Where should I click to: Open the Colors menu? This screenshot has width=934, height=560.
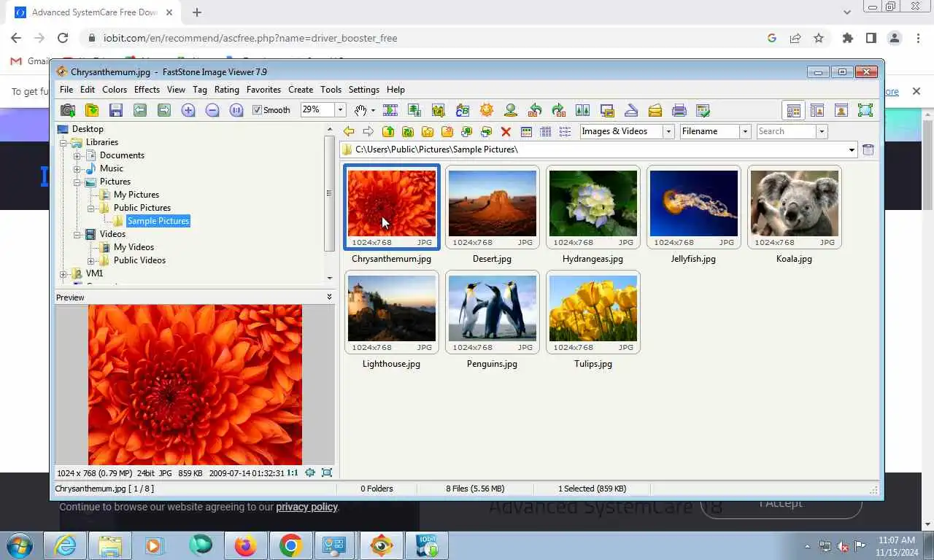115,90
